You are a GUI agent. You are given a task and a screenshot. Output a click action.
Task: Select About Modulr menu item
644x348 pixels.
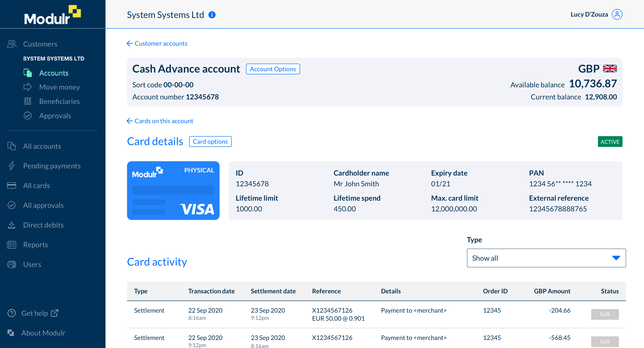coord(44,332)
